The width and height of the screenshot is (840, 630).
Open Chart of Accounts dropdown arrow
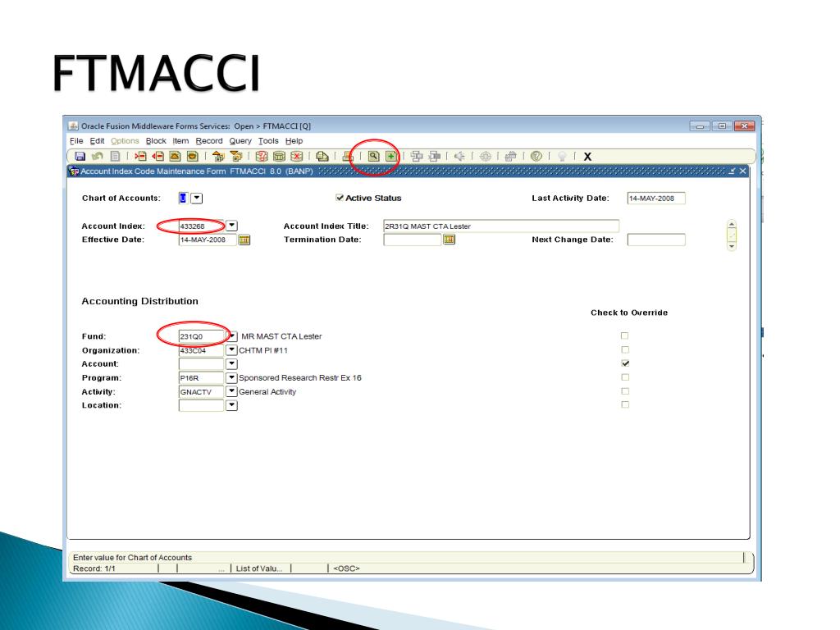197,199
